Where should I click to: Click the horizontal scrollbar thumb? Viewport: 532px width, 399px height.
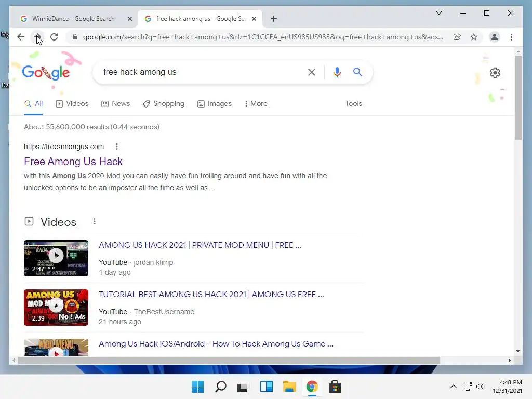[x=229, y=361]
